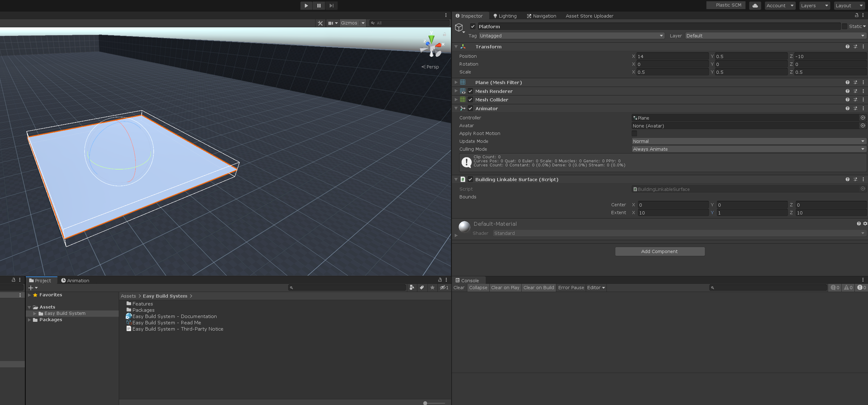The image size is (868, 405).
Task: Open the Culling Mode dropdown
Action: [749, 149]
